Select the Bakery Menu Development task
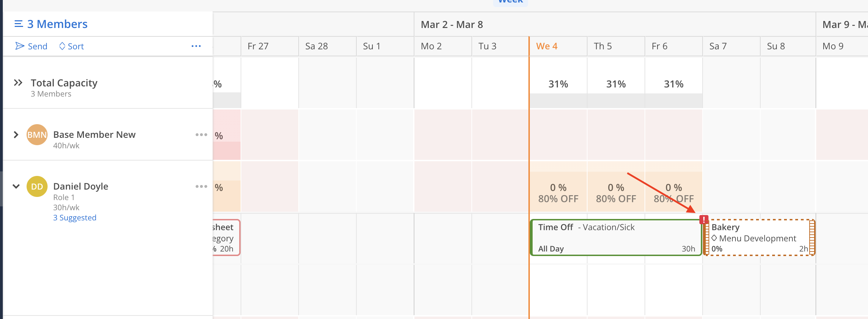 [x=759, y=238]
